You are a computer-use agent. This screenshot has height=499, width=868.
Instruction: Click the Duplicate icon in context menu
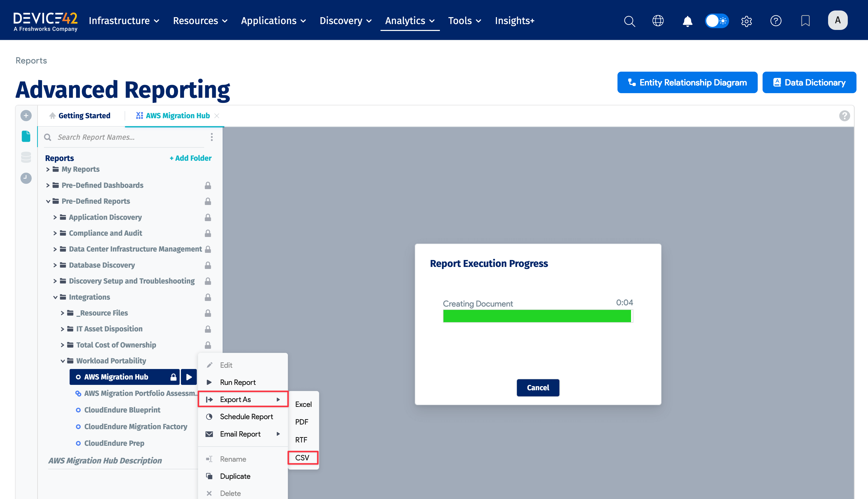(x=209, y=476)
